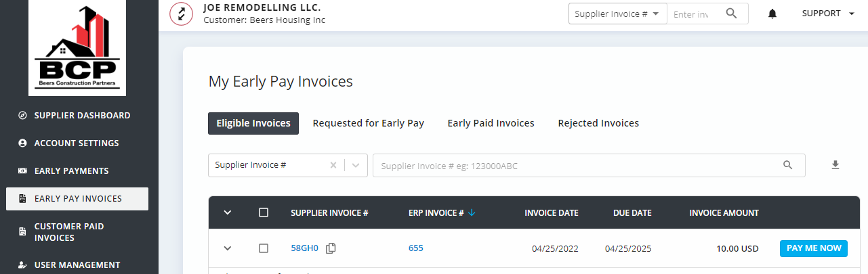The width and height of the screenshot is (868, 274).
Task: Open the Support user menu
Action: [827, 14]
